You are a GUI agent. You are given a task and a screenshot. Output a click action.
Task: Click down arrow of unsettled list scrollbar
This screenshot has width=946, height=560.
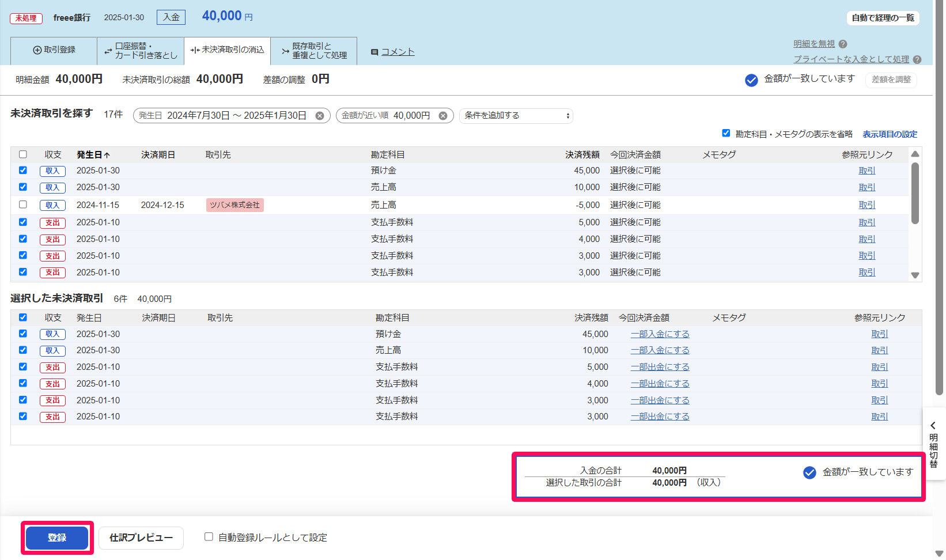click(x=915, y=275)
